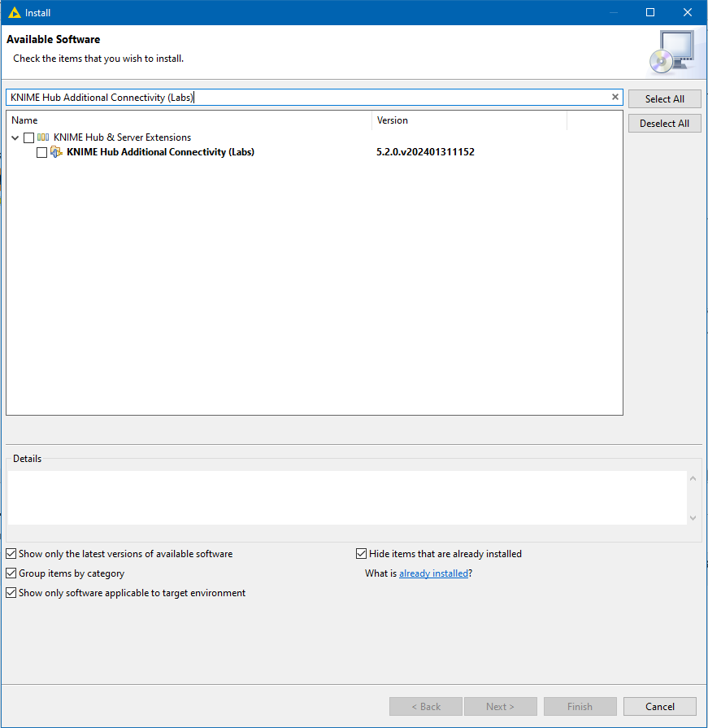Check the KNIME Hub & Server Extensions checkbox
Screen dimensions: 708x728
[x=28, y=138]
